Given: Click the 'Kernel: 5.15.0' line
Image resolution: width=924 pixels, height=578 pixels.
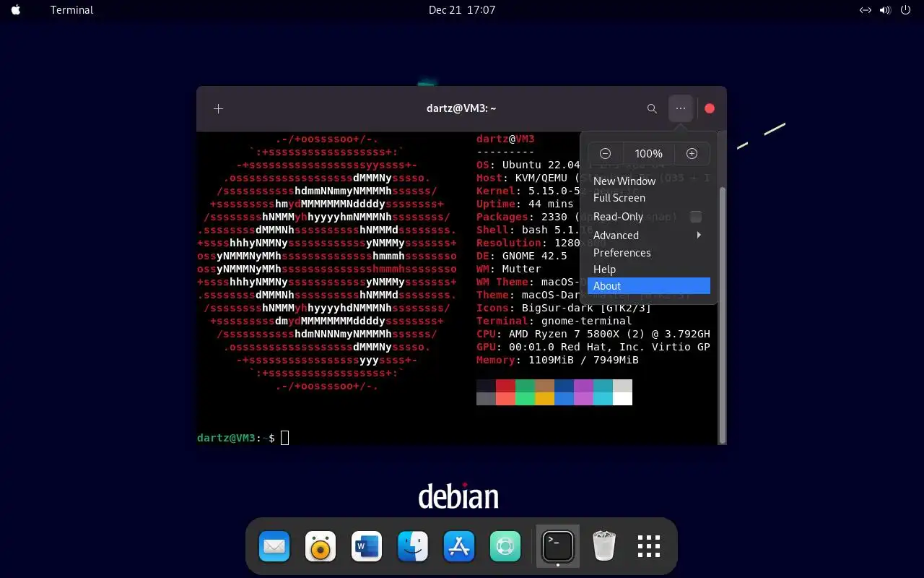Looking at the screenshot, I should pyautogui.click(x=528, y=191).
